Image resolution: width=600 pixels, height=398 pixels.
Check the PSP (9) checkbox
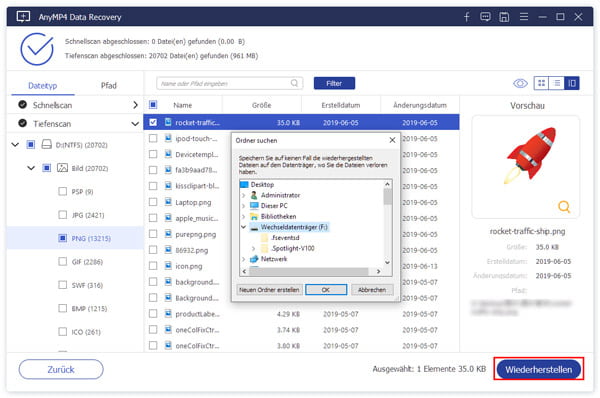62,191
